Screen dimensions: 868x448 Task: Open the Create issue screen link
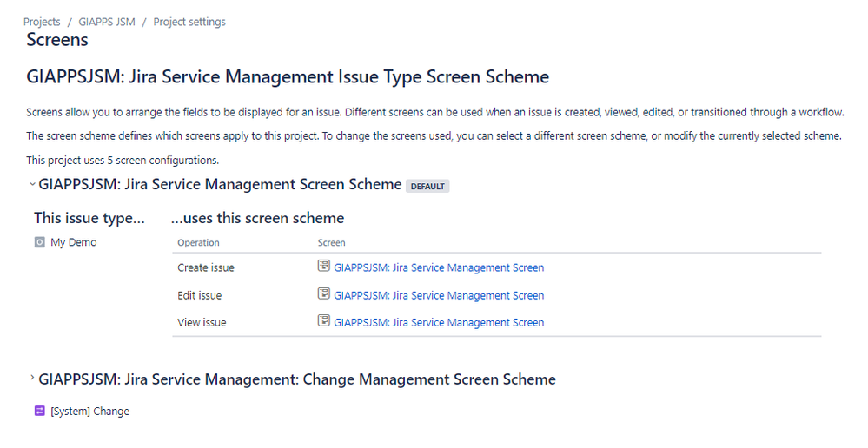439,267
